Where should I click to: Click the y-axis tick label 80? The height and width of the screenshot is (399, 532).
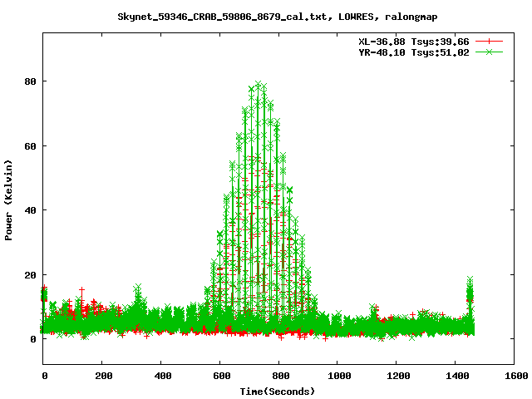(30, 81)
